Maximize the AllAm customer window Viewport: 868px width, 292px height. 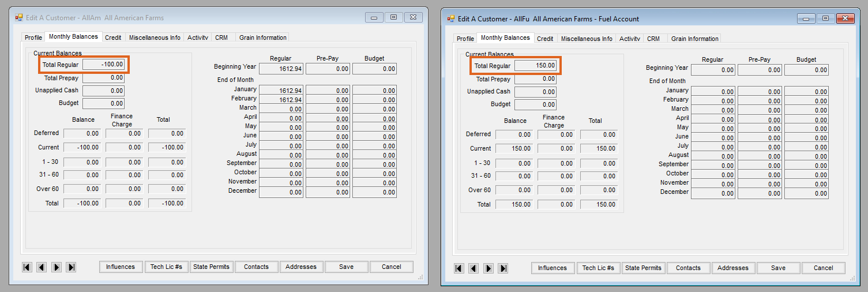tap(394, 17)
